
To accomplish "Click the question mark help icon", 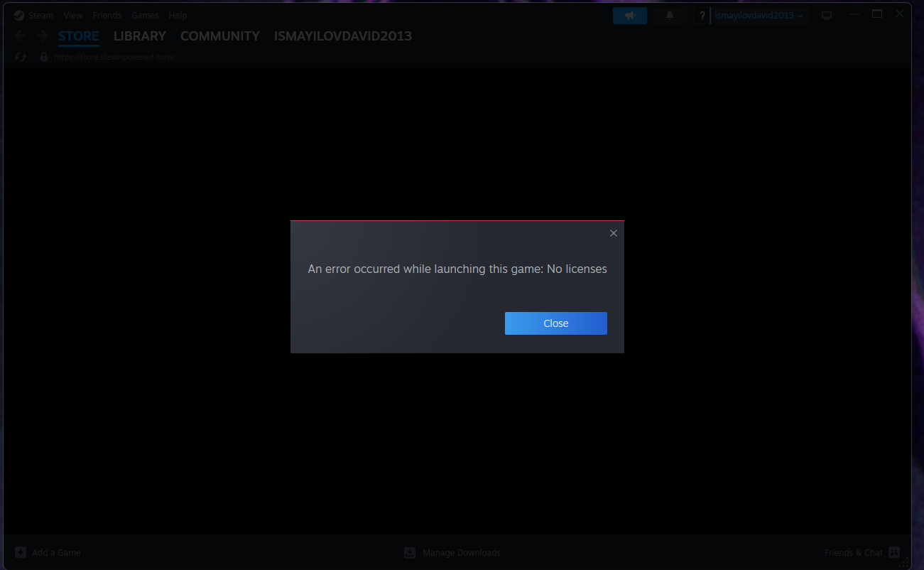I will tap(702, 16).
